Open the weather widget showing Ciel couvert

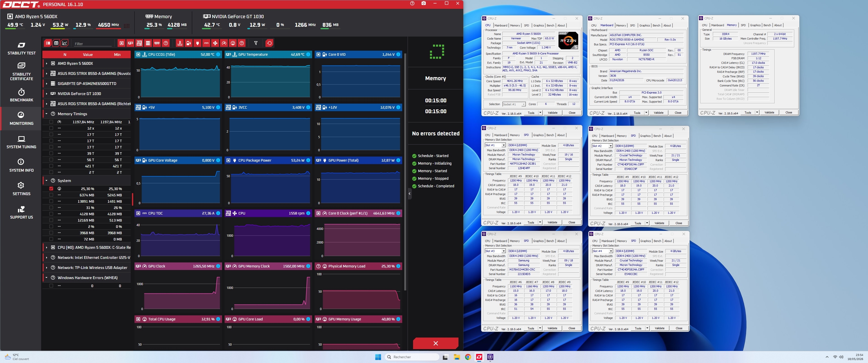pos(17,357)
